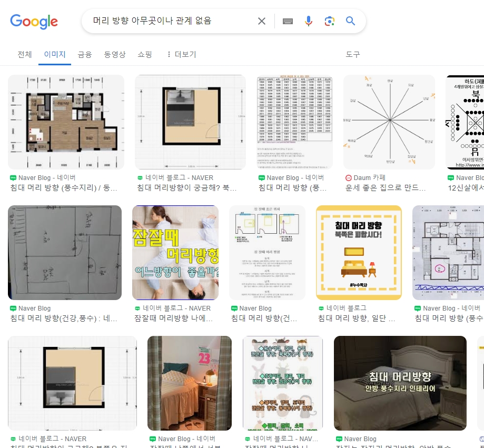Click Naver favicon under hand-drawn sketch
Viewport: 484px width, 448px height.
13,308
